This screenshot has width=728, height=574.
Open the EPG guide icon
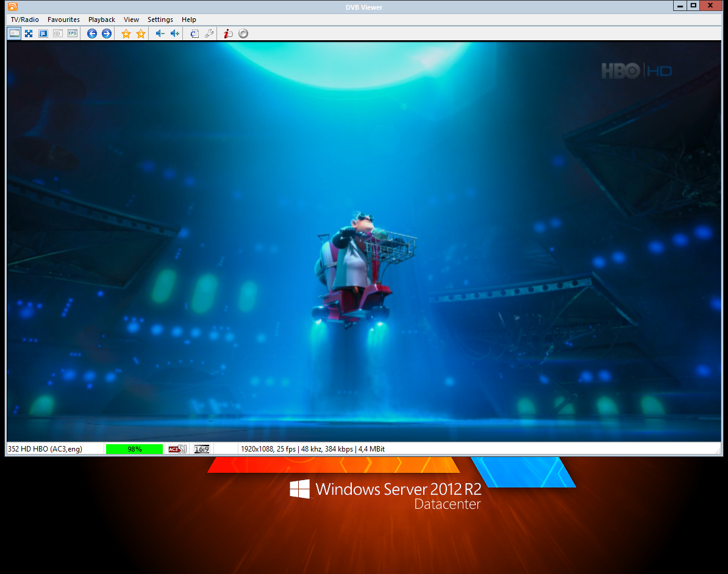[x=73, y=34]
